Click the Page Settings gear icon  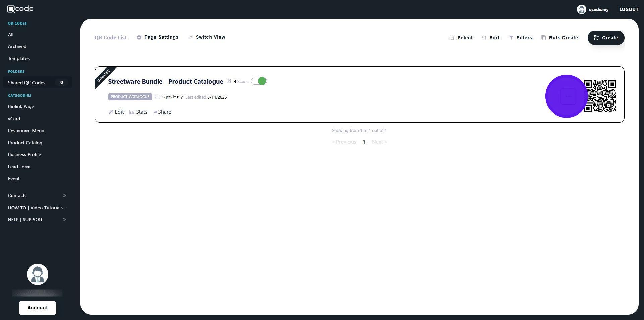139,37
